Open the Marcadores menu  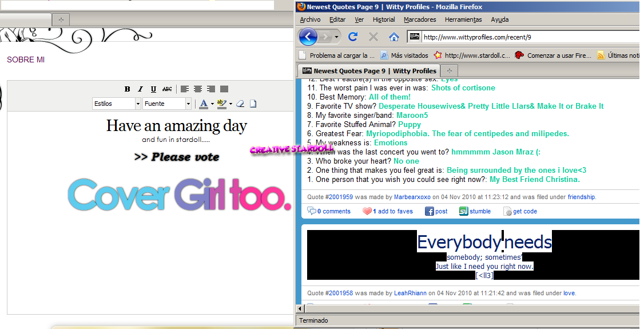tap(420, 19)
